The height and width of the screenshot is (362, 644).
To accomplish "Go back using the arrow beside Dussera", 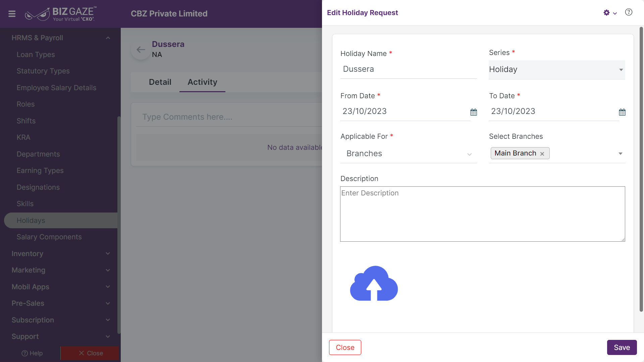I will pos(141,50).
